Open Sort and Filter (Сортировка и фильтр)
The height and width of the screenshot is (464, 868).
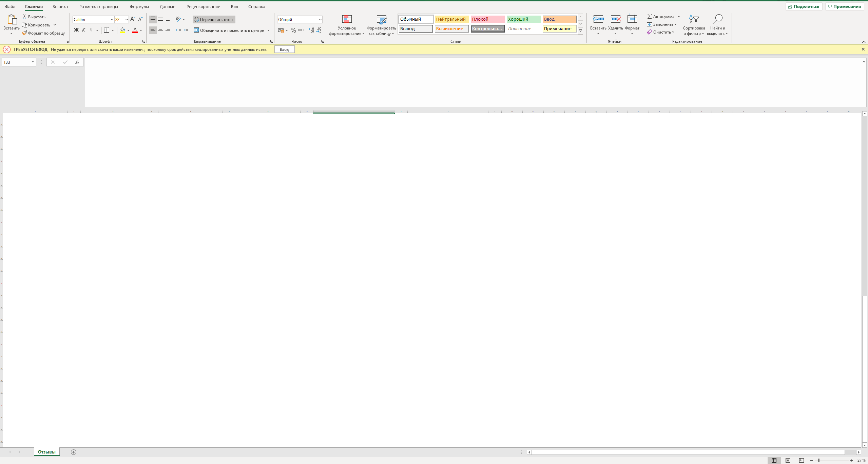click(694, 25)
